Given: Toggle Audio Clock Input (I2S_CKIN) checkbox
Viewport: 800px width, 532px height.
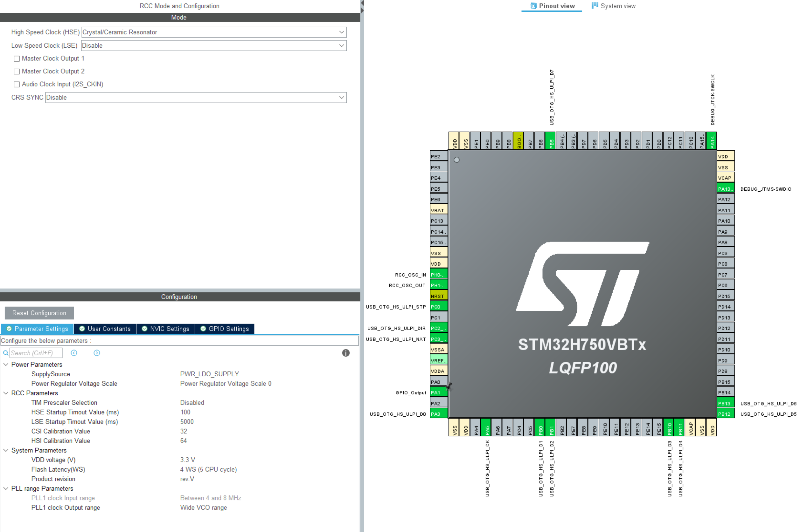Looking at the screenshot, I should pos(16,84).
